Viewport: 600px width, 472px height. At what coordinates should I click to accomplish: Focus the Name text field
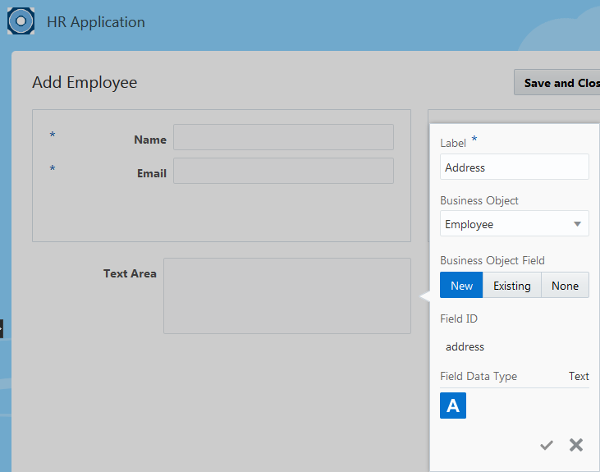point(283,137)
